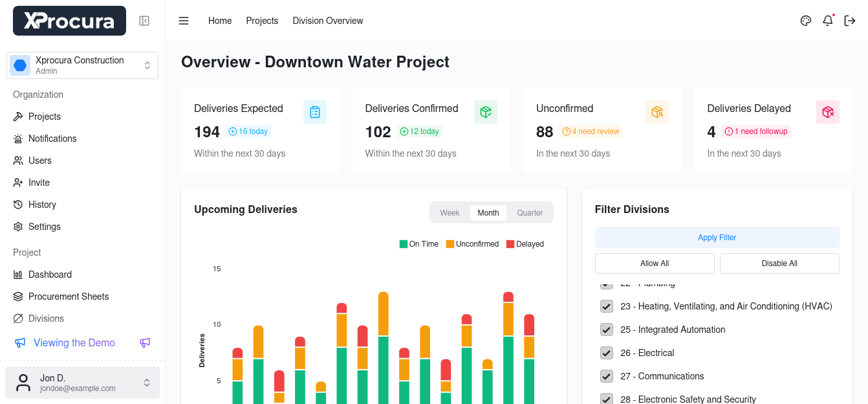Open the notifications bell icon
The width and height of the screenshot is (868, 404).
(x=828, y=21)
